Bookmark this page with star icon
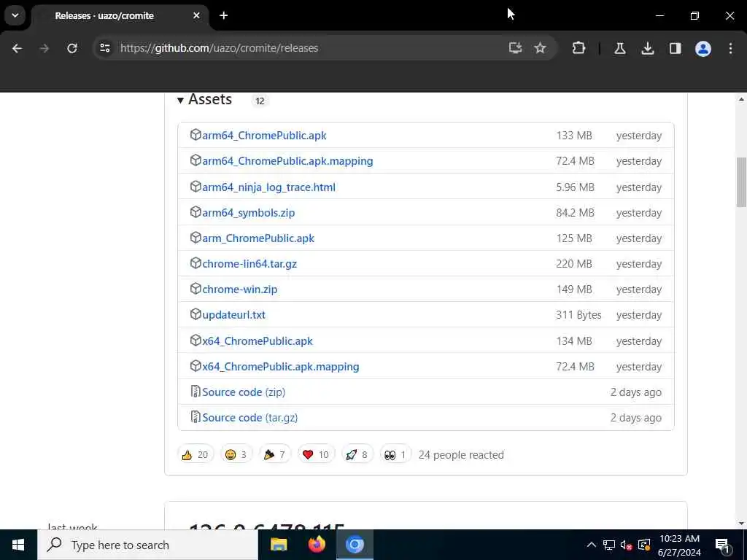The height and width of the screenshot is (560, 747). point(540,48)
